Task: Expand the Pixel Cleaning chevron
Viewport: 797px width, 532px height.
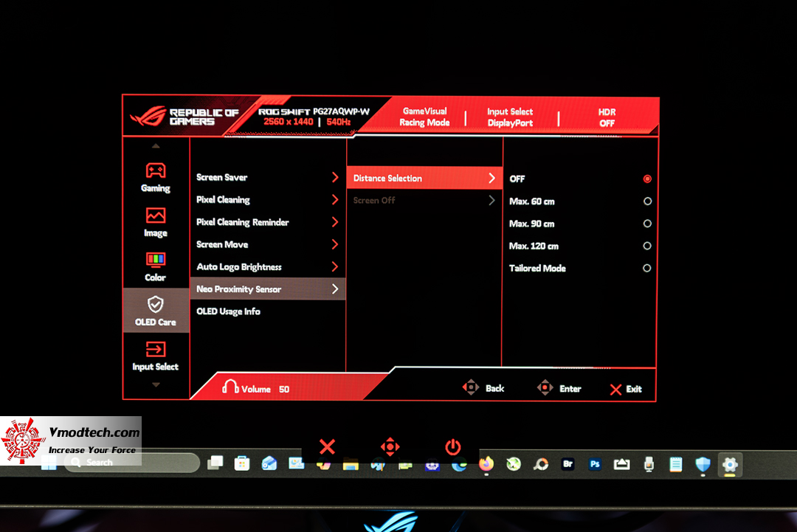Action: tap(335, 200)
